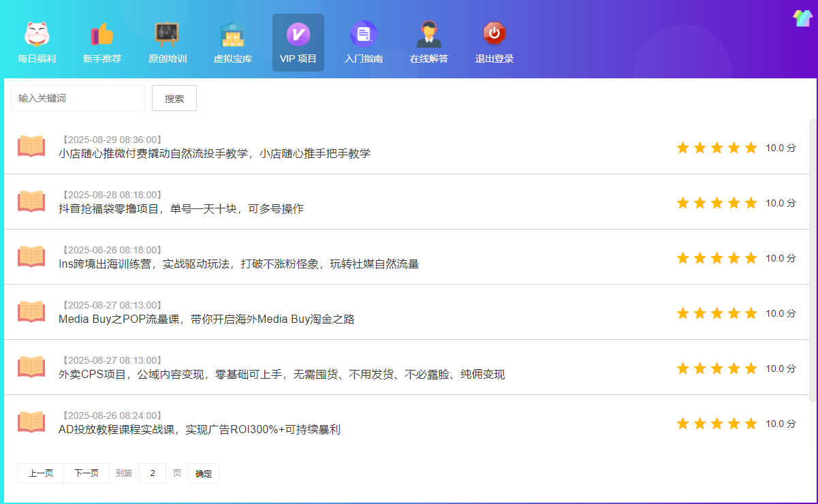Go to next page with 下一页
The width and height of the screenshot is (818, 504).
click(86, 473)
